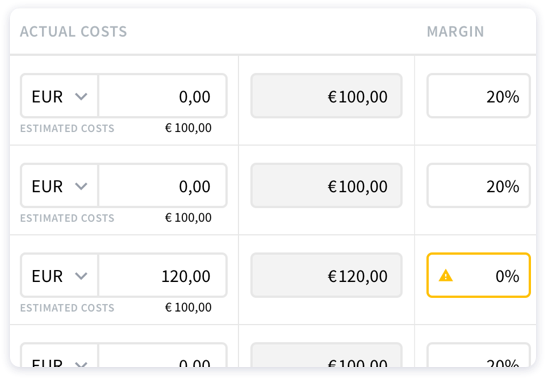This screenshot has width=546, height=379.
Task: Click the second row €100,00 grey total field
Action: click(x=326, y=186)
